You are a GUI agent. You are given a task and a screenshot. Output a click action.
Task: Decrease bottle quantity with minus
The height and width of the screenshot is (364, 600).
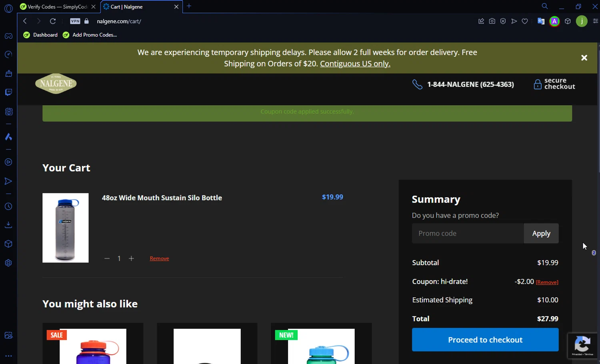pos(107,259)
